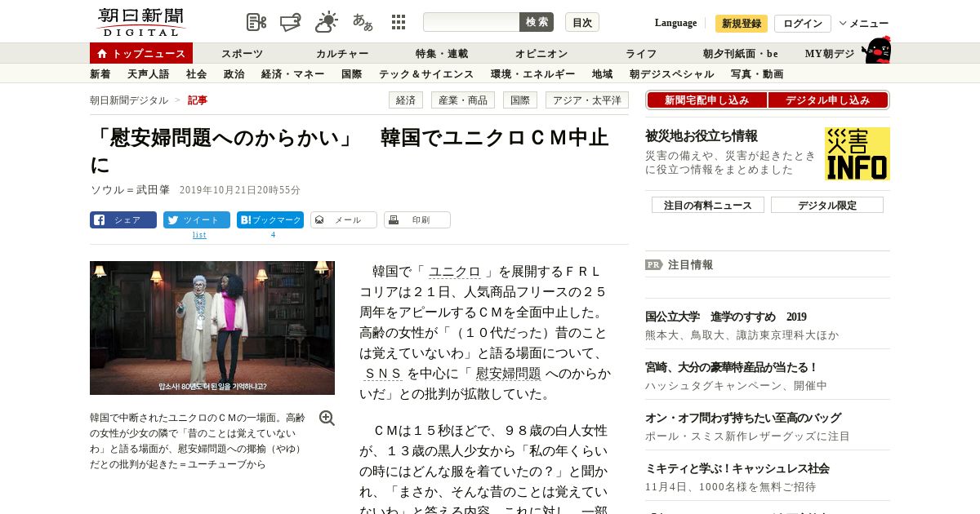Click the black mascot character icon

[876, 51]
